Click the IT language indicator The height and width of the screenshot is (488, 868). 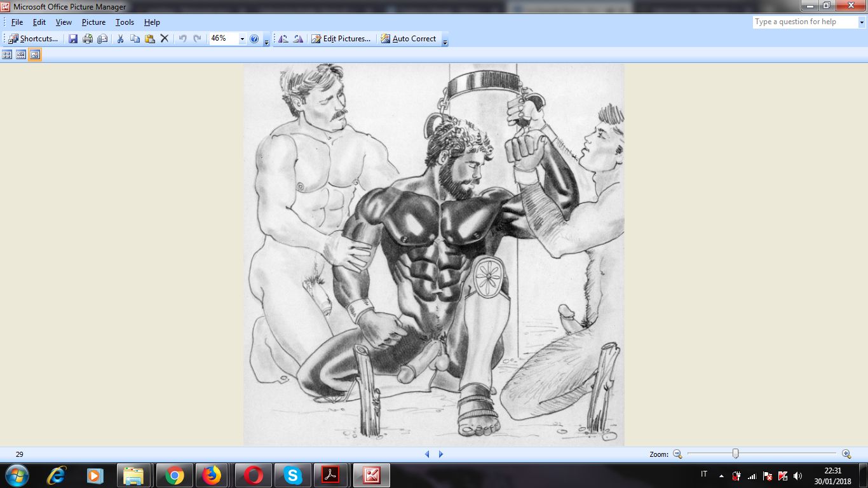tap(704, 475)
